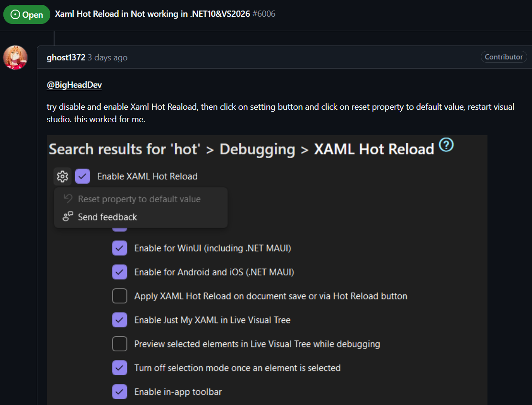
Task: Disable Enable for Android and iOS checkbox
Action: click(x=119, y=272)
